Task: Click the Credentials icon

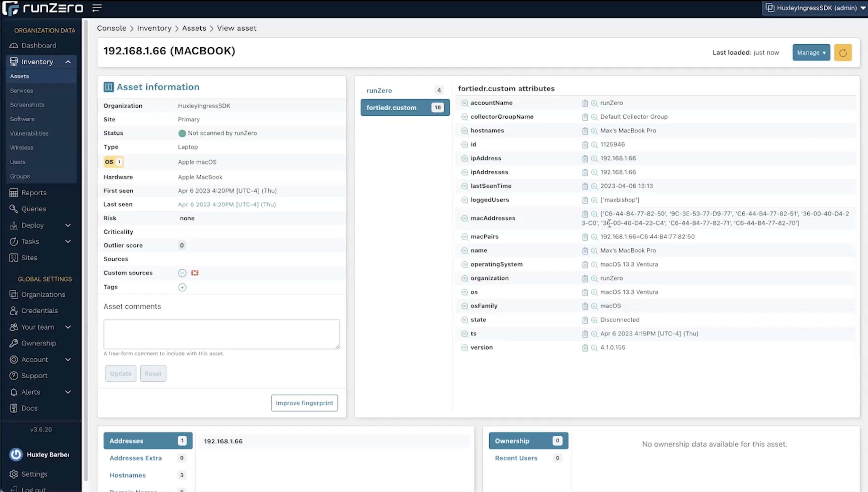Action: point(14,310)
